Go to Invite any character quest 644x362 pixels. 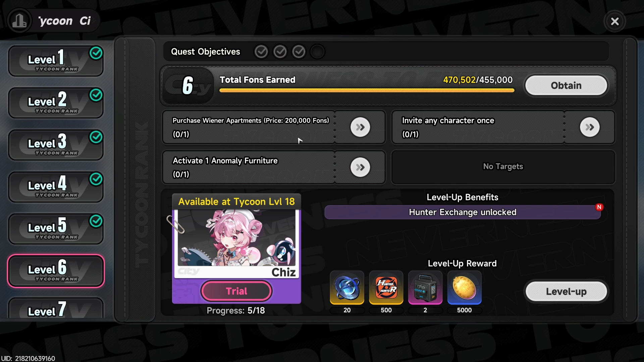pos(590,127)
